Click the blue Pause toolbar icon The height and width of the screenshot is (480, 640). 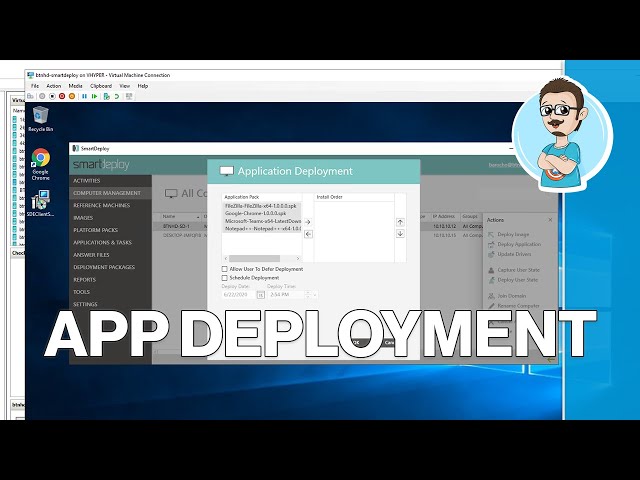84,96
